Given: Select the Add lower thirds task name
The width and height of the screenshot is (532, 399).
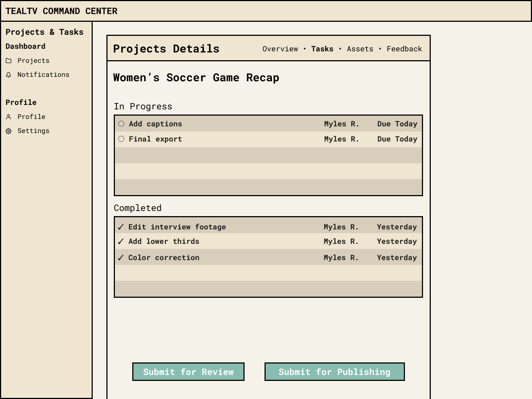Looking at the screenshot, I should 164,241.
